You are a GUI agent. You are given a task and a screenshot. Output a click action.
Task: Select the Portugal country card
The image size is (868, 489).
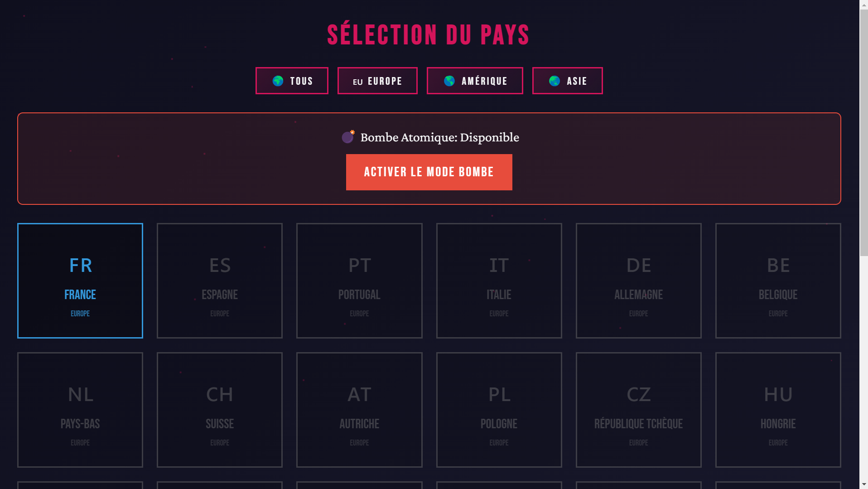click(359, 281)
